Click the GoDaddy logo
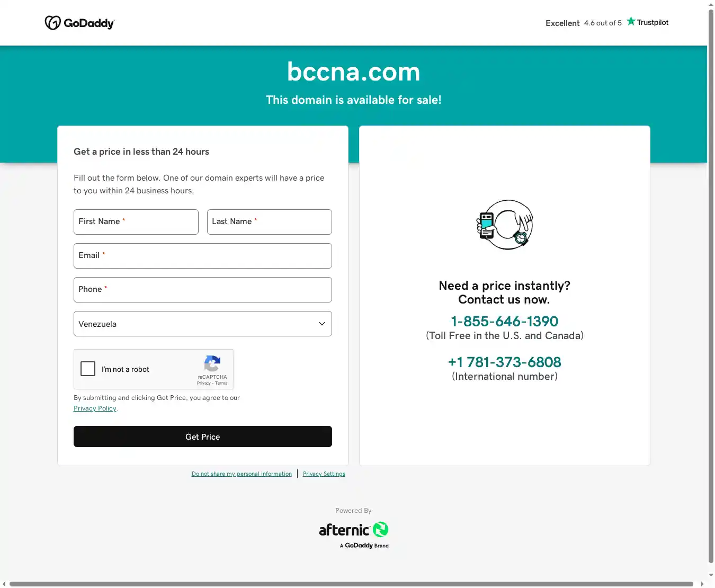The image size is (715, 588). click(79, 23)
